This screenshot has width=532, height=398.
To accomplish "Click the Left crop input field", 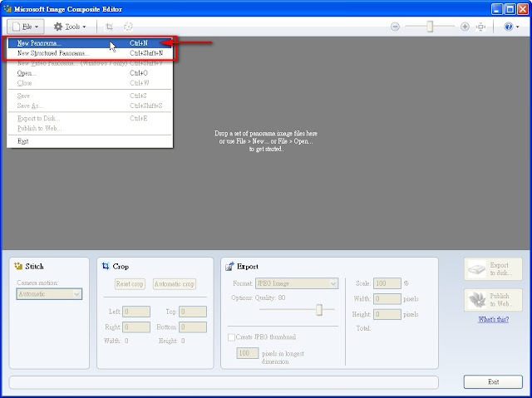I will pyautogui.click(x=136, y=312).
